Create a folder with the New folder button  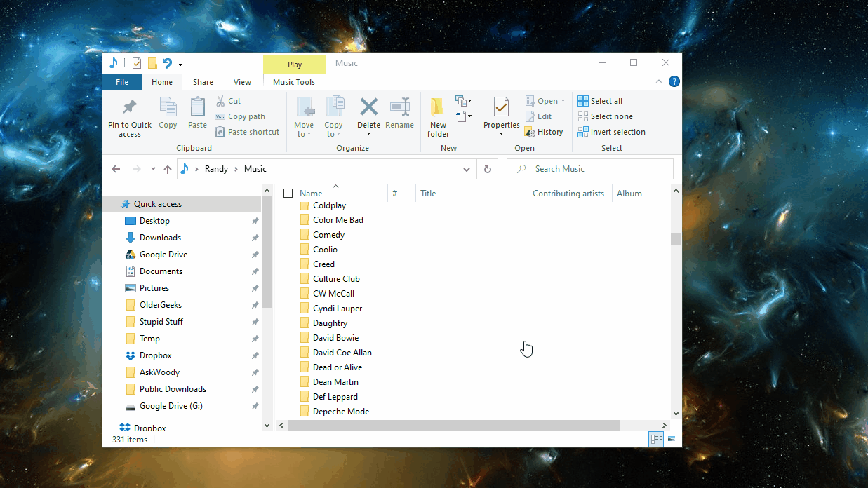[x=438, y=117]
